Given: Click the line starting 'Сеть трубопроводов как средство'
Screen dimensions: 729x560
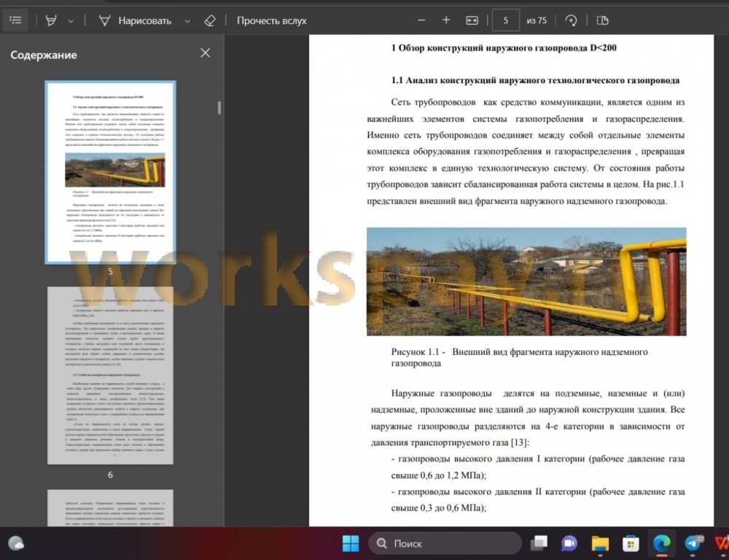Looking at the screenshot, I should point(538,102).
